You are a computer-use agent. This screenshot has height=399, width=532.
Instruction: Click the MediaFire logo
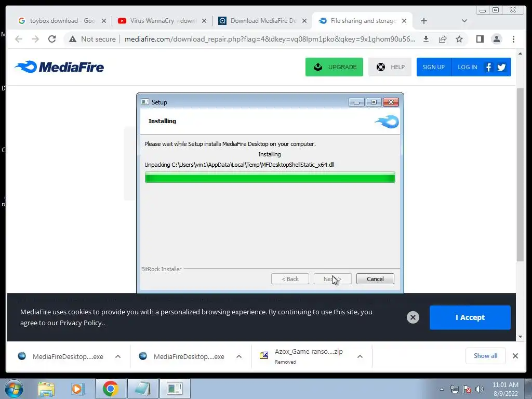[59, 67]
